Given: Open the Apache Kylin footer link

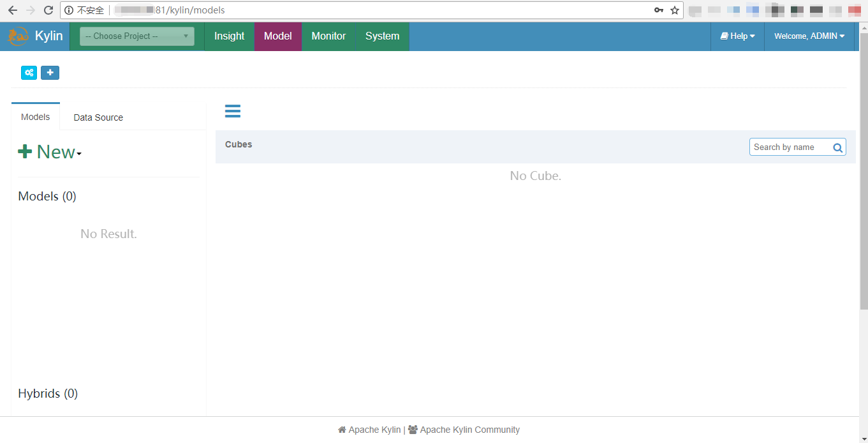Looking at the screenshot, I should point(374,430).
